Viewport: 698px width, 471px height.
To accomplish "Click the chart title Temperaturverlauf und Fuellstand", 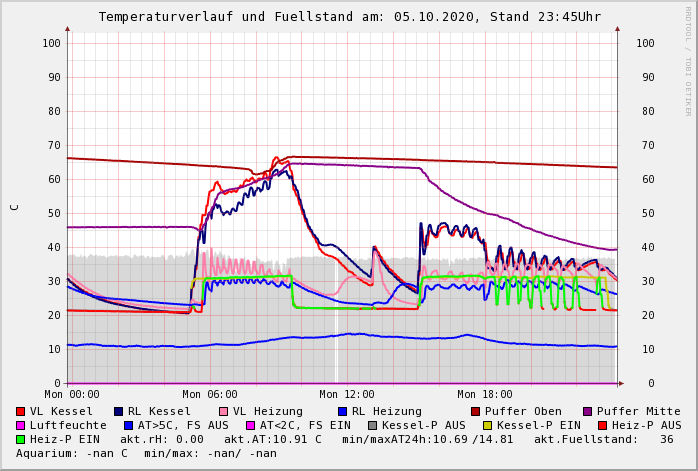I will 349,17.
